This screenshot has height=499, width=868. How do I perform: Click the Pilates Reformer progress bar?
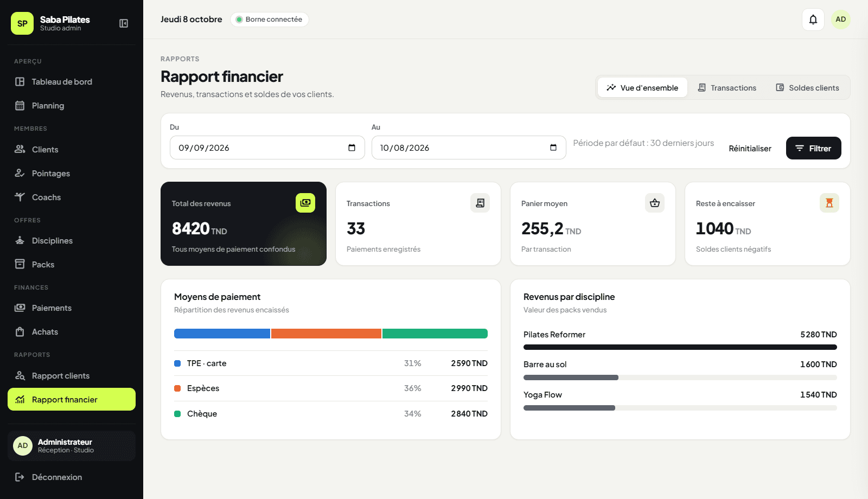(x=680, y=347)
